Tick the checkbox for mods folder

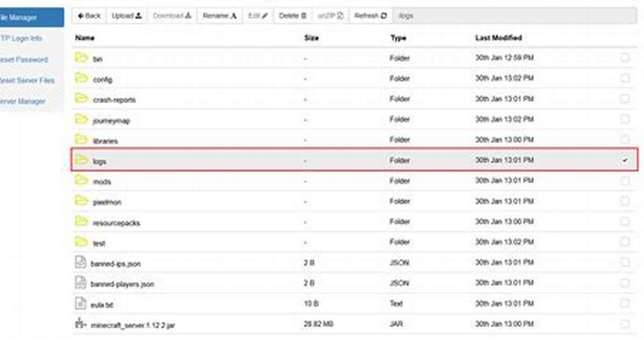pyautogui.click(x=625, y=180)
